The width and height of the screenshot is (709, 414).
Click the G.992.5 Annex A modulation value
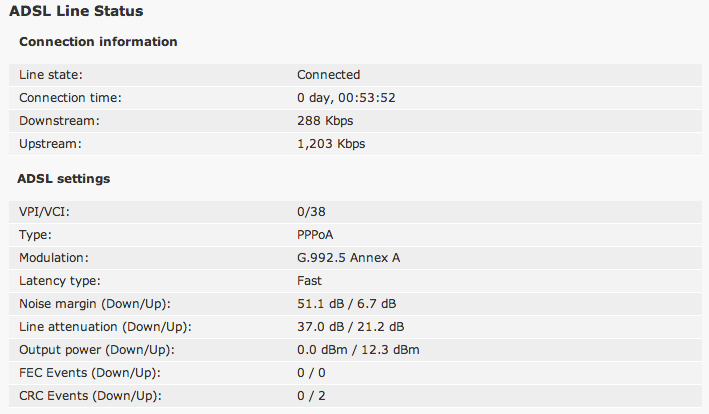point(349,258)
